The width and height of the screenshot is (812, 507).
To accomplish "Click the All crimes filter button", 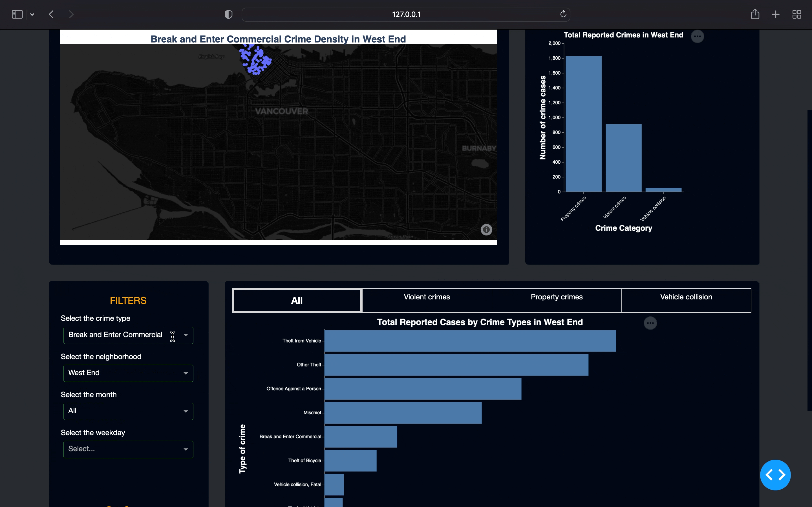I will pos(296,300).
